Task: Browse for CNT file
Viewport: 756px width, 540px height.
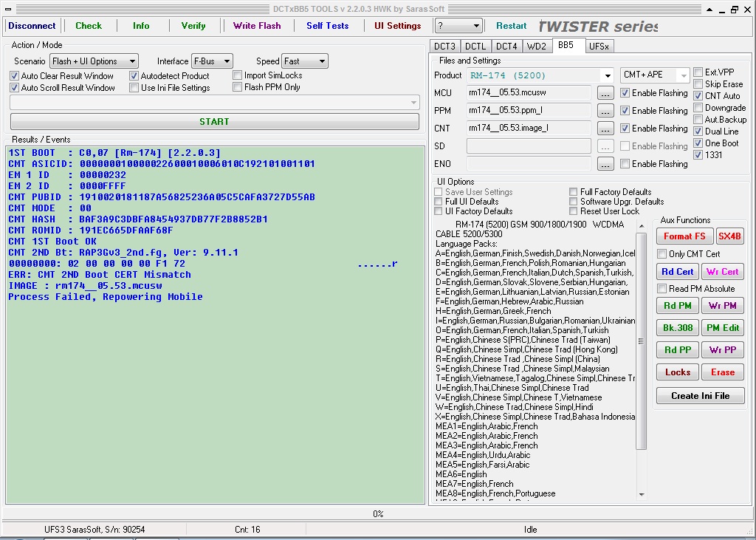Action: tap(605, 129)
